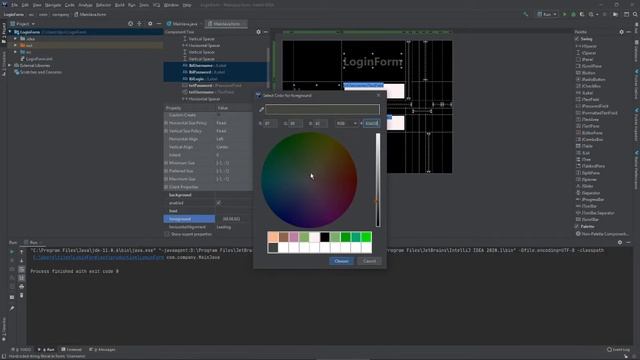Viewport: 640px width, 360px height.
Task: Click Choose button in color dialog
Action: pyautogui.click(x=341, y=261)
